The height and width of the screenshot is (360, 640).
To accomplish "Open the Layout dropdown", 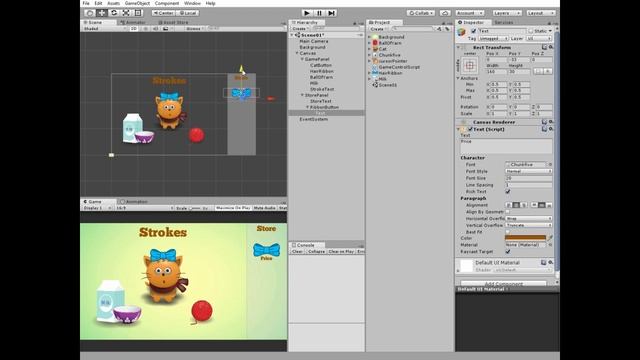I will click(541, 13).
